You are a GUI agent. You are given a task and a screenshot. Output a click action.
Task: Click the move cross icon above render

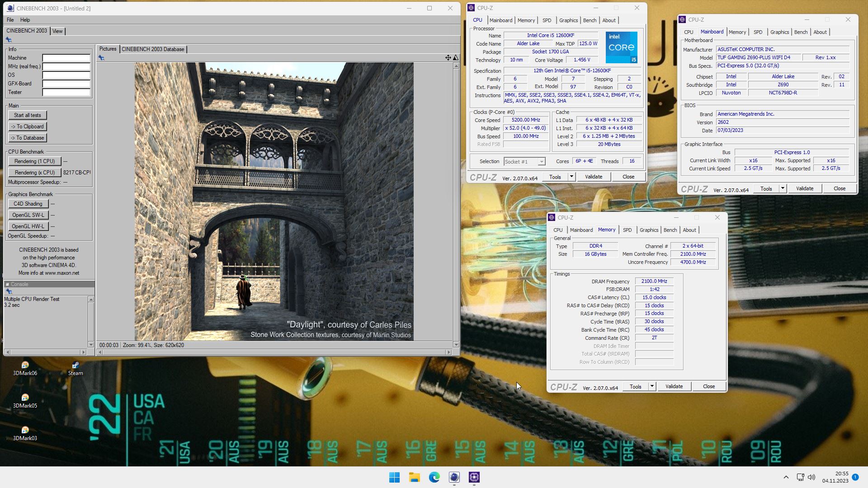(448, 57)
